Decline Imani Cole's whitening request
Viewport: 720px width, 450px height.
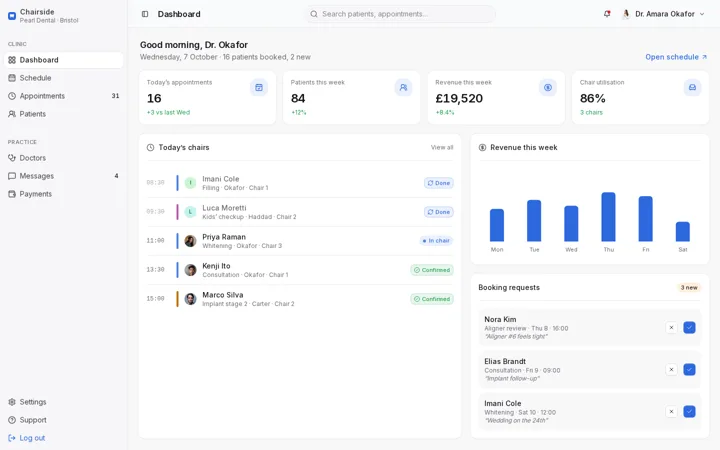coord(671,411)
